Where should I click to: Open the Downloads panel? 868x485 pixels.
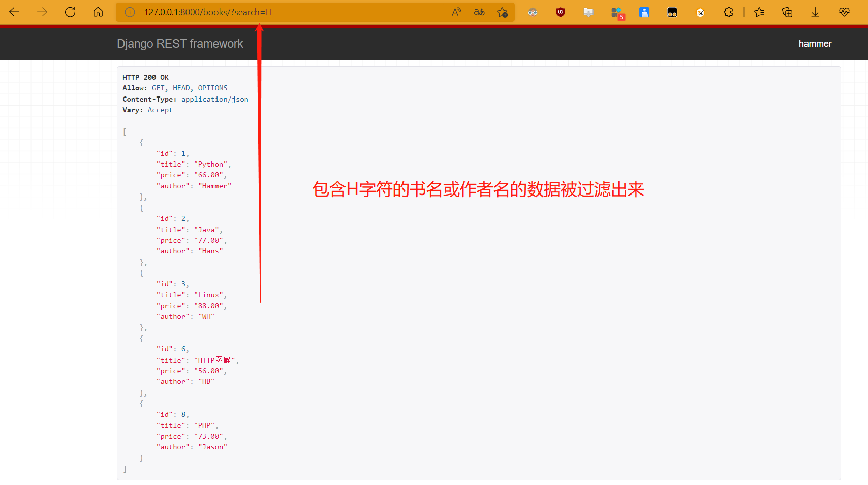coord(815,12)
